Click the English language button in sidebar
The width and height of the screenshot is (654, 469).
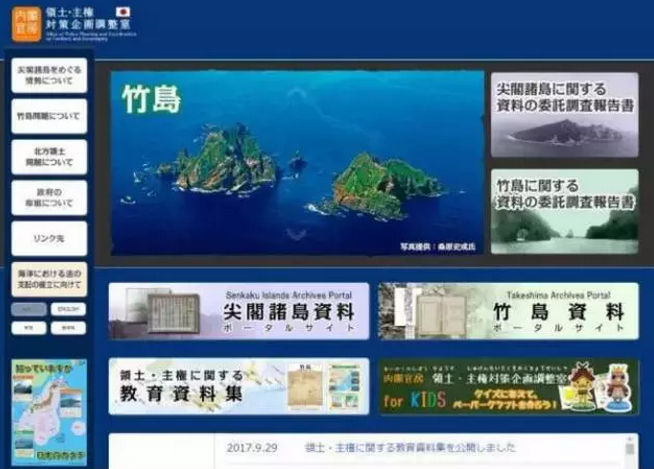[x=68, y=310]
